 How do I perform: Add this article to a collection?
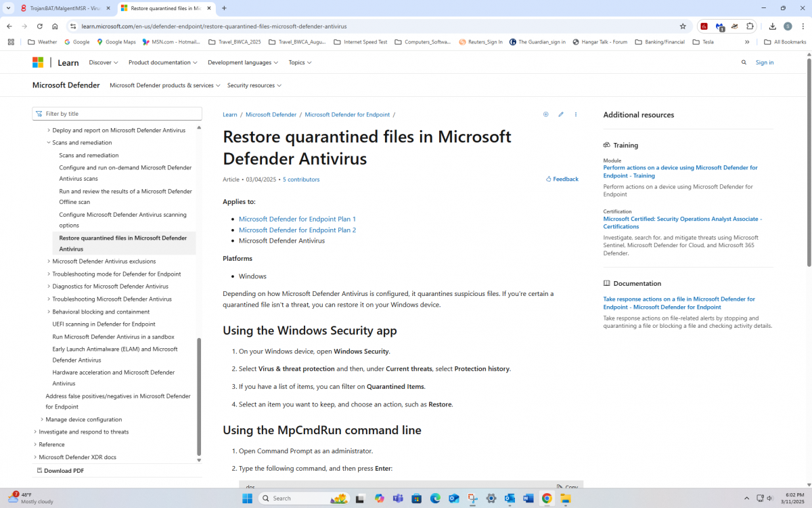click(x=545, y=114)
